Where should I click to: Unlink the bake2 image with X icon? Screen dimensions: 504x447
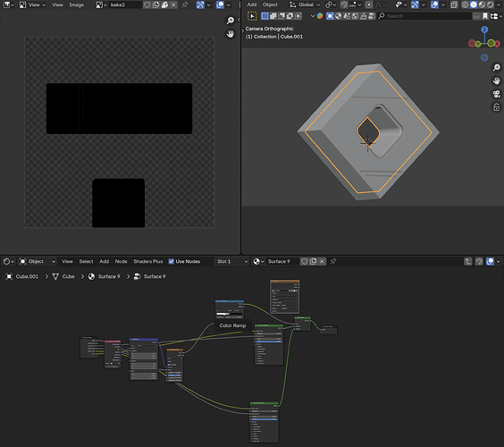173,4
